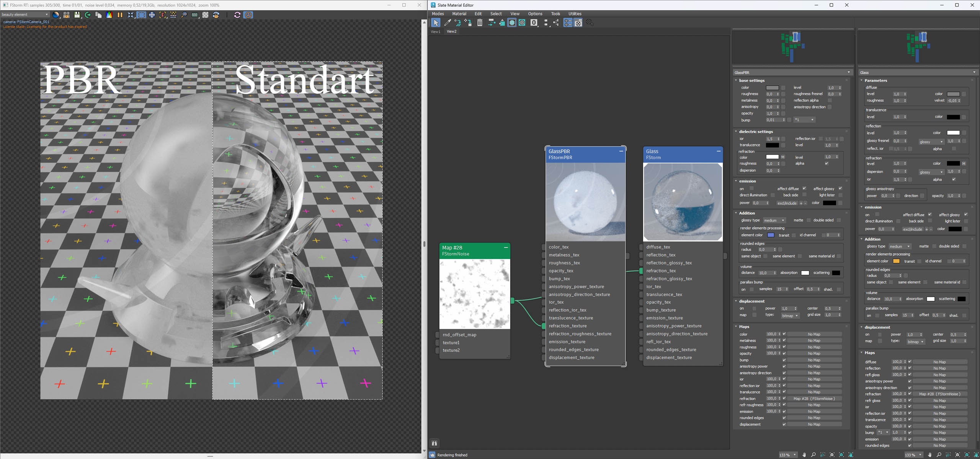The height and width of the screenshot is (459, 980).
Task: Click the render region selection icon
Action: [141, 15]
